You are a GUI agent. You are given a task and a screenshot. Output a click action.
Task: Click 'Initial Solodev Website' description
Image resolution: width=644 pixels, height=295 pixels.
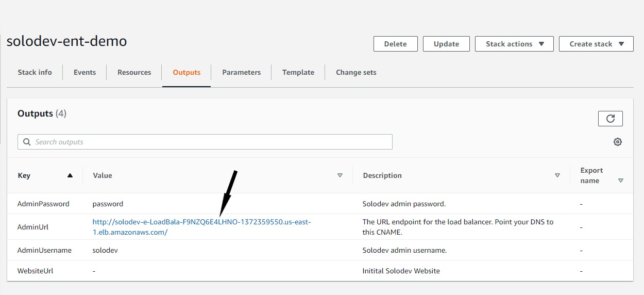401,271
